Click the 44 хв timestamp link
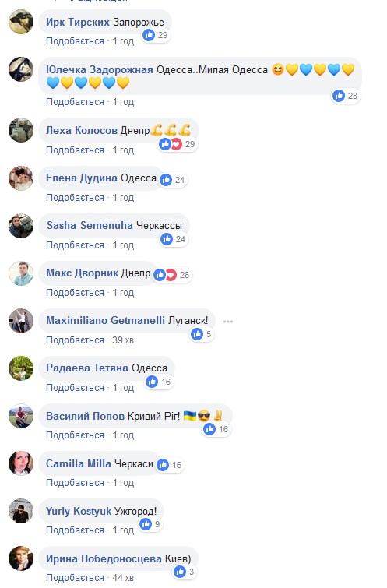The width and height of the screenshot is (387, 588). click(x=123, y=578)
